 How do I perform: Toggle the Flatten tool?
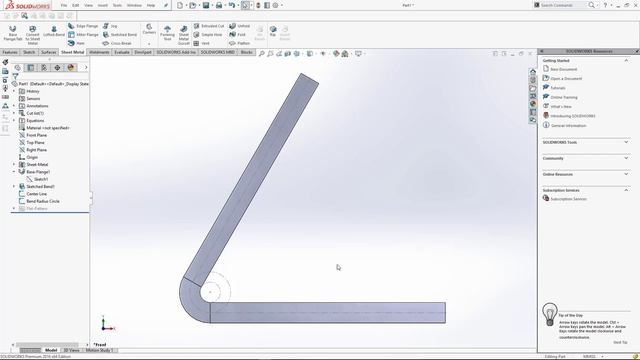tap(240, 43)
